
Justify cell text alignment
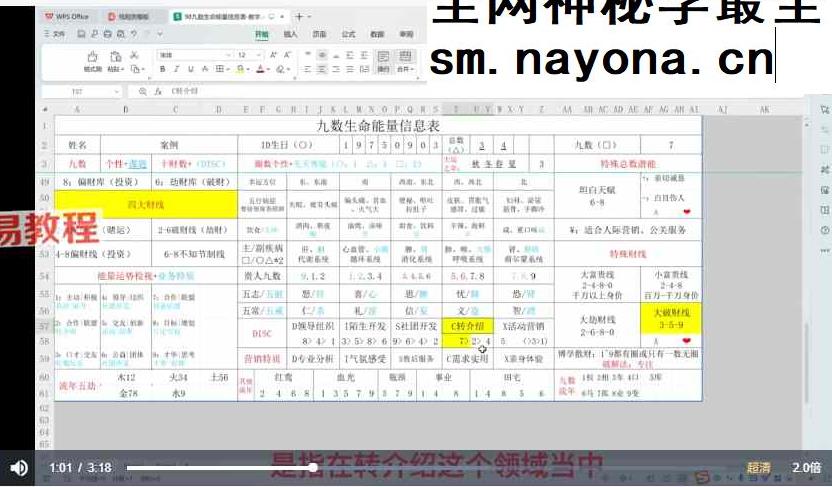coord(350,69)
